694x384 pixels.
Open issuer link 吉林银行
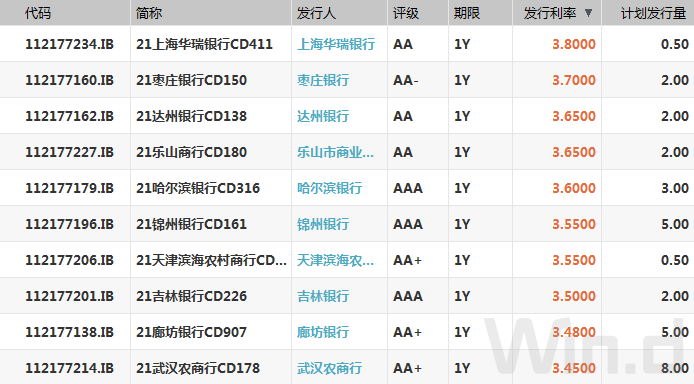[323, 296]
